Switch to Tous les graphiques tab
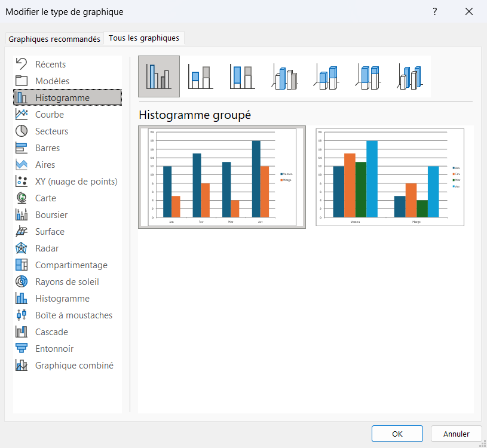The height and width of the screenshot is (448, 487). pyautogui.click(x=144, y=38)
